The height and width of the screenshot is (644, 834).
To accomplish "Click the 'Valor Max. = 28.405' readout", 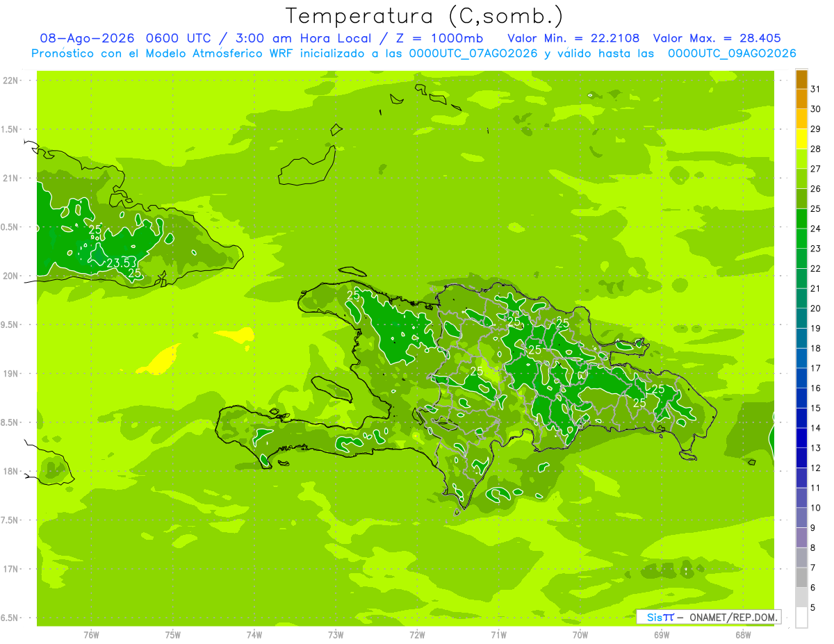I will 717,38.
